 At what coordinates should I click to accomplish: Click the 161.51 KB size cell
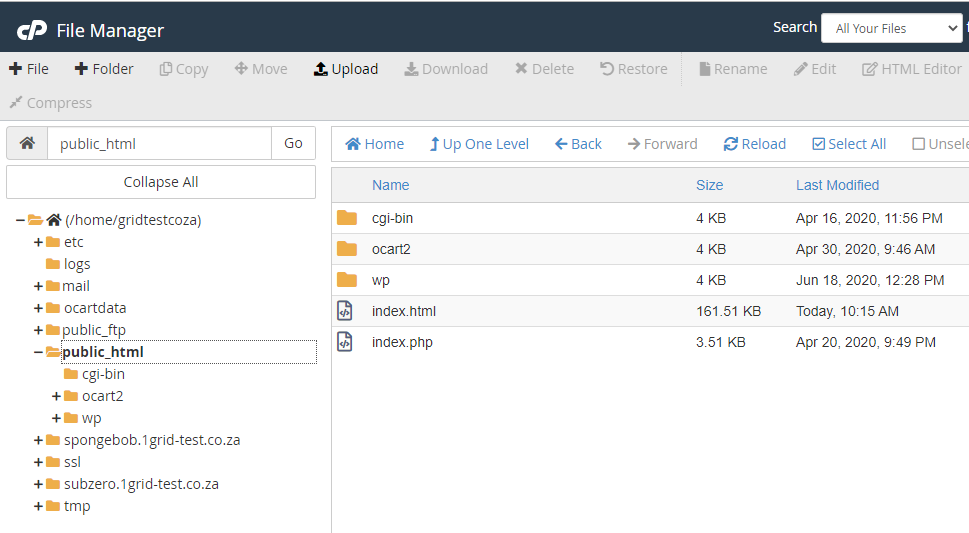(729, 311)
